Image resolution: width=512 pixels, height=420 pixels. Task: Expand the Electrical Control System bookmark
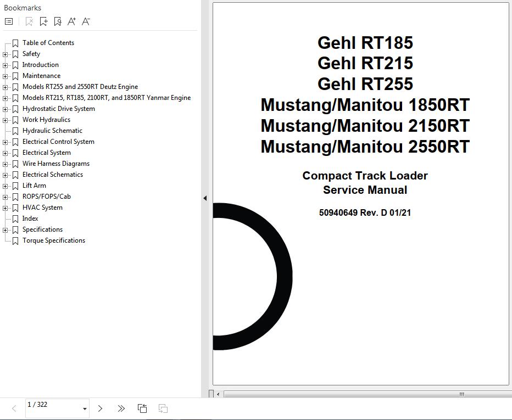pos(5,142)
